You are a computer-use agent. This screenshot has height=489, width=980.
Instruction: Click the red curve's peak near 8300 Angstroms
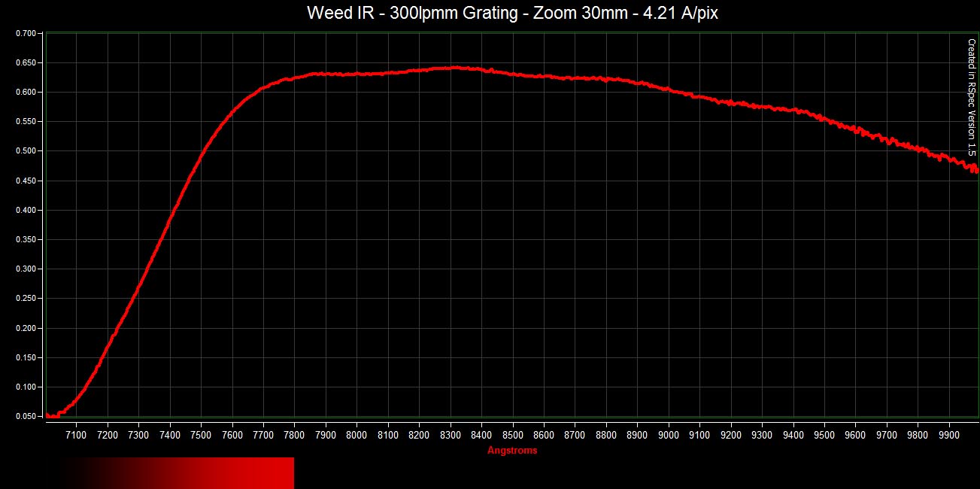(x=454, y=68)
